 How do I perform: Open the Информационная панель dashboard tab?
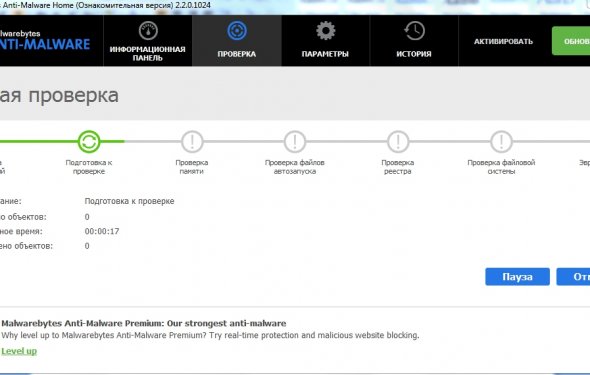point(148,41)
